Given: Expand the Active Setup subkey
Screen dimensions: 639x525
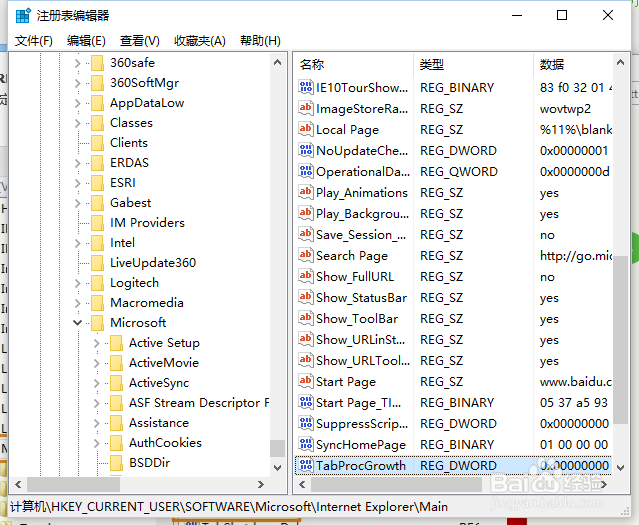Looking at the screenshot, I should [x=97, y=343].
